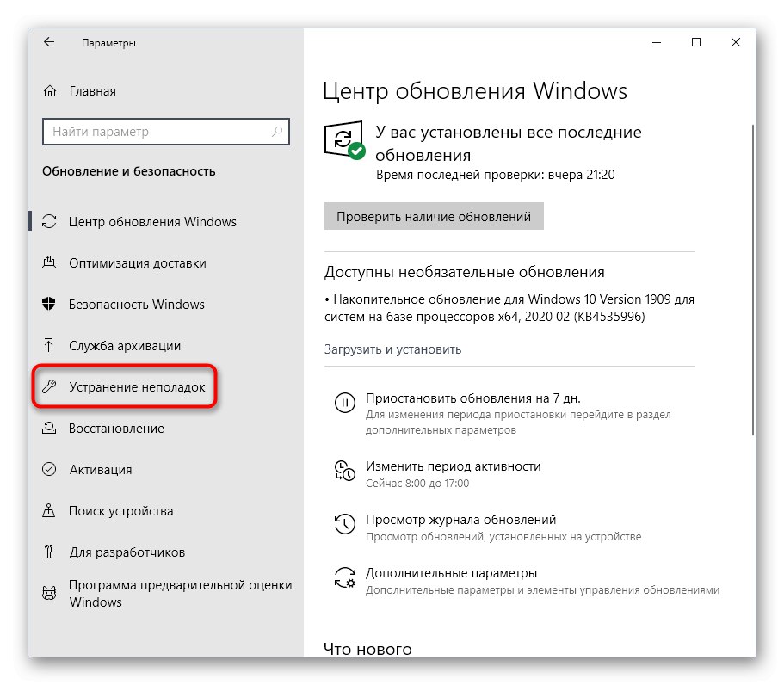Screen dimensions: 784x685
Task: Click the pause updates icon
Action: (345, 403)
